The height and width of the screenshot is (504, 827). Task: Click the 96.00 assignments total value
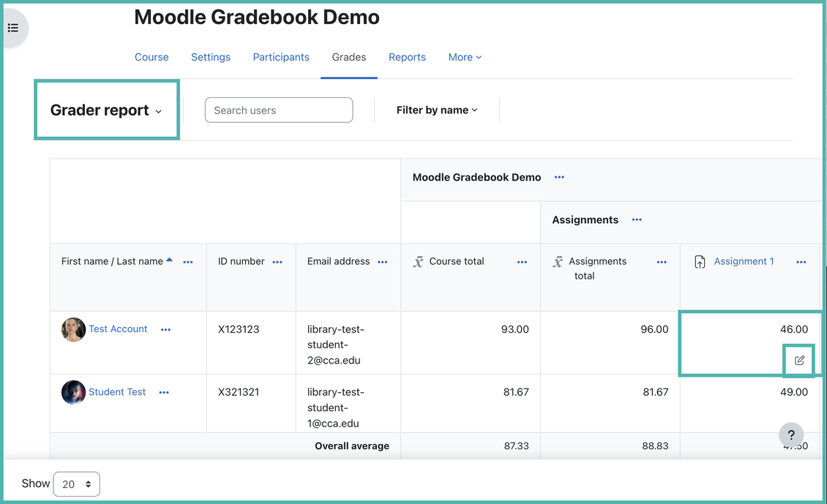pyautogui.click(x=654, y=329)
